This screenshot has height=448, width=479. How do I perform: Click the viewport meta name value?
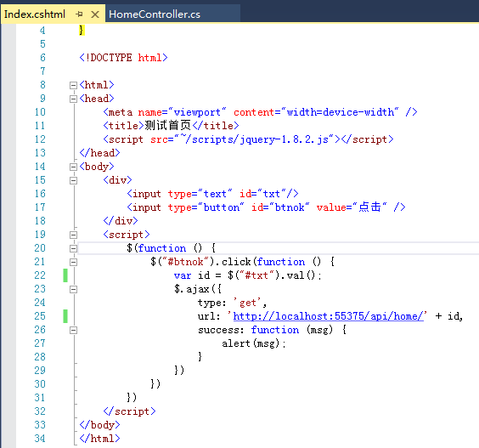tap(197, 112)
